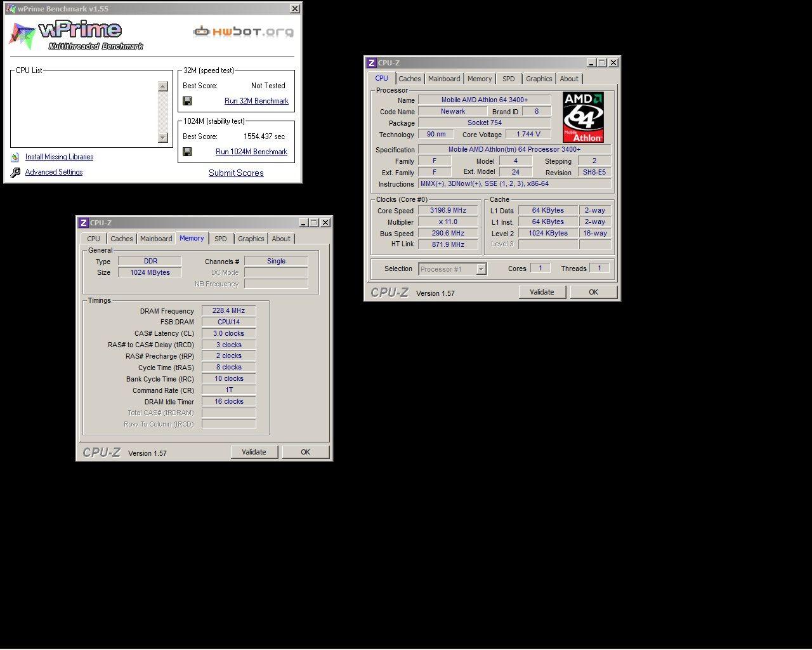This screenshot has height=650, width=812.
Task: Click the Revision SH8-E5 value
Action: coord(594,172)
